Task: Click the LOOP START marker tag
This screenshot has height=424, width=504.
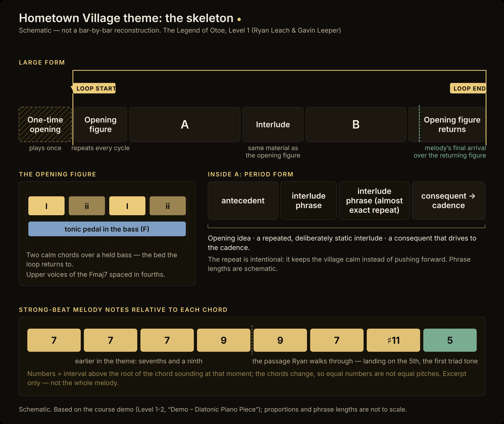Action: (94, 88)
